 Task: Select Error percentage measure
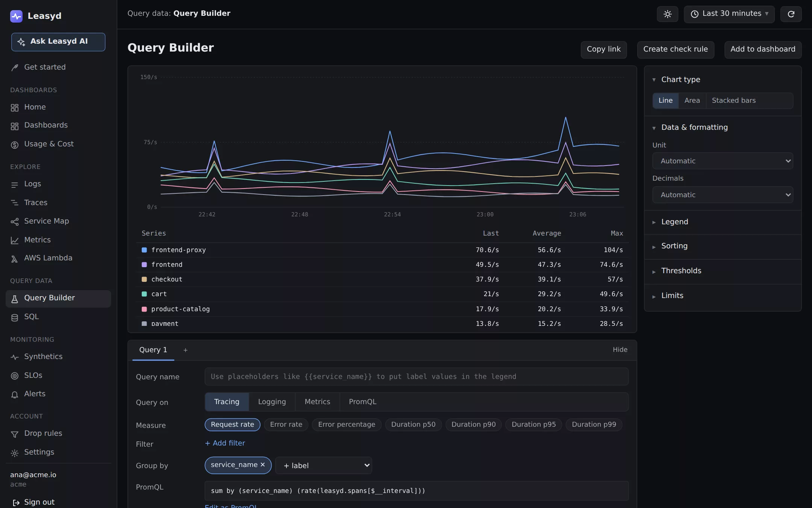coord(347,424)
